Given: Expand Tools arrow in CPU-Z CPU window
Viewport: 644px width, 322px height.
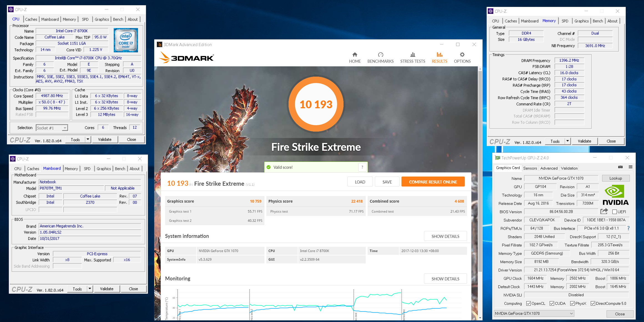Looking at the screenshot, I should coord(88,139).
